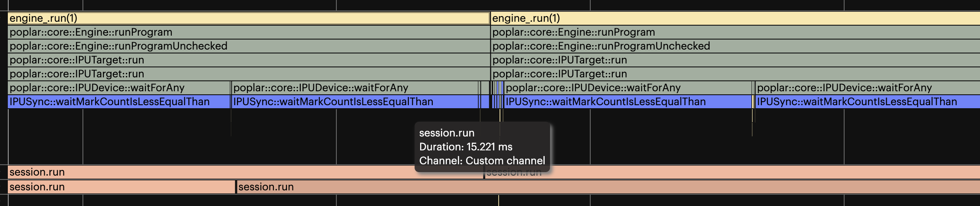
Task: Select the right-hand engine_.run(1) bar
Action: point(735,18)
